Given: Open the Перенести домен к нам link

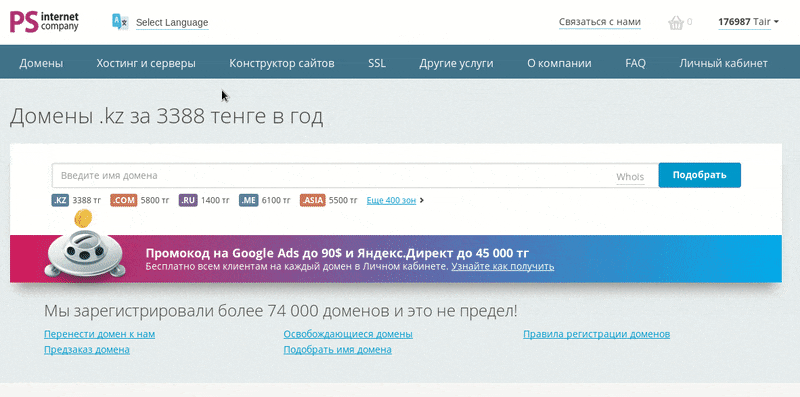Looking at the screenshot, I should [99, 334].
